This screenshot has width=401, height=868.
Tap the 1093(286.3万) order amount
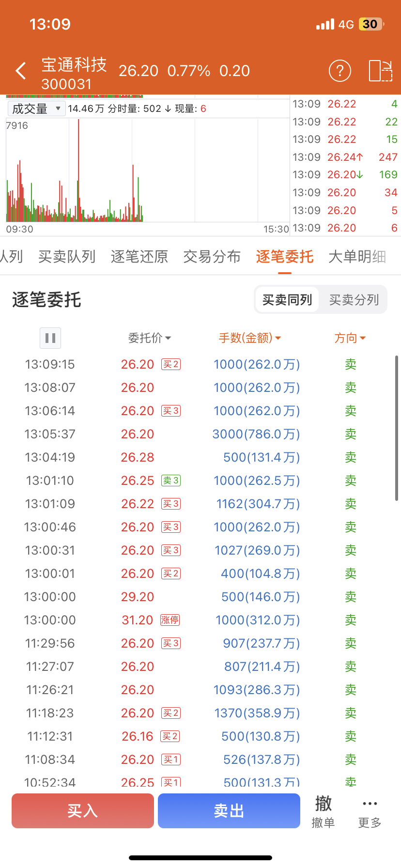coord(257,690)
